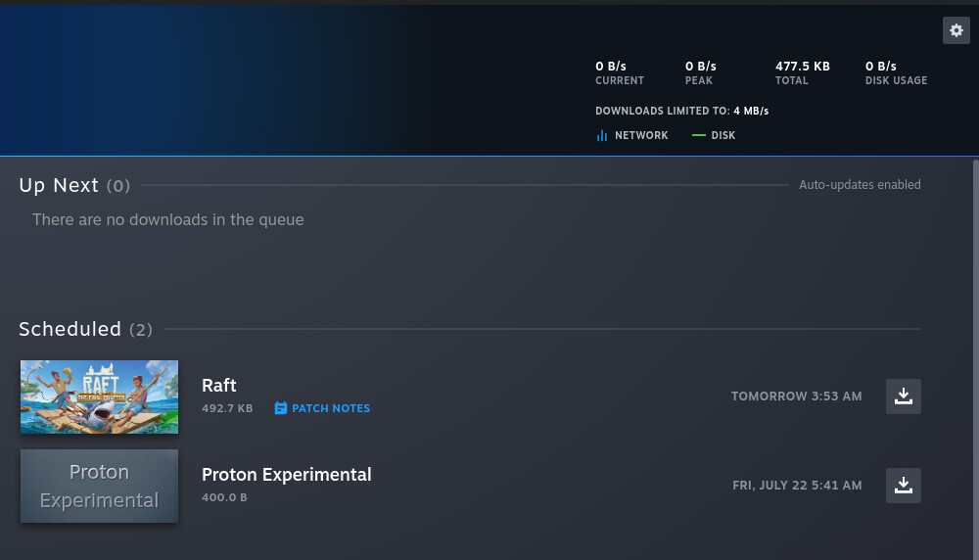This screenshot has width=979, height=560.
Task: Click the Disk legend label
Action: (723, 135)
